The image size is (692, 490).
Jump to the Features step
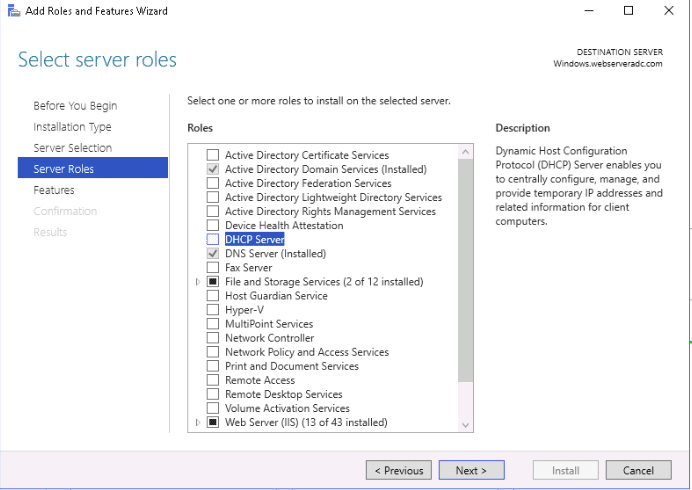coord(54,190)
